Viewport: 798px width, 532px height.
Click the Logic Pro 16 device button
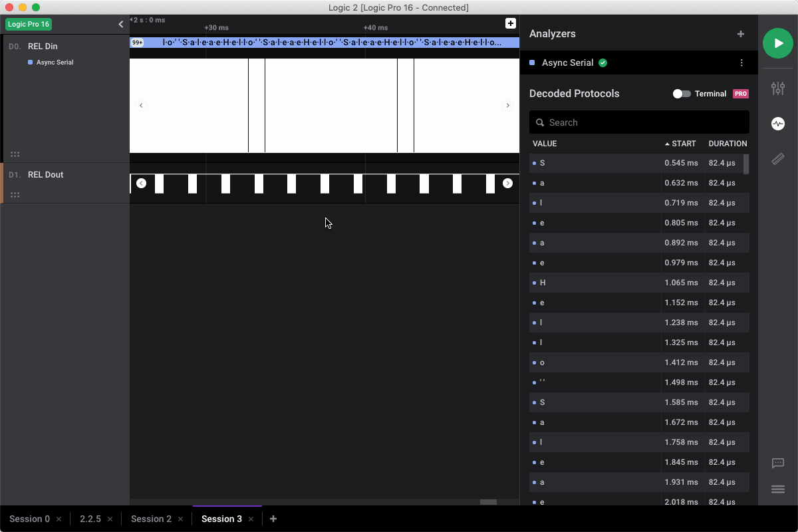28,24
